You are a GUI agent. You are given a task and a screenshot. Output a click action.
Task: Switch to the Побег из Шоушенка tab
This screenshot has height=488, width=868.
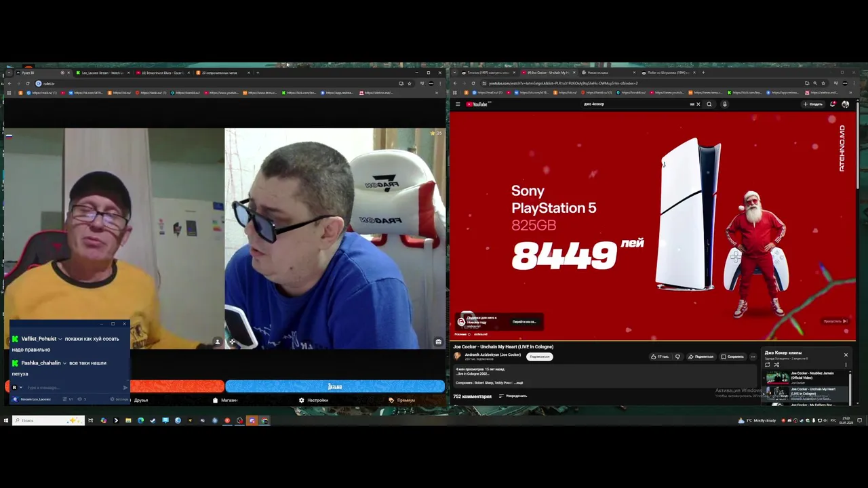click(x=667, y=73)
